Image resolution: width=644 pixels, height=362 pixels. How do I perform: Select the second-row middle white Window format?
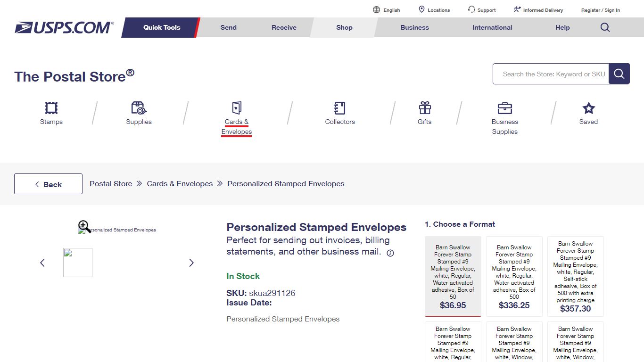pos(514,342)
